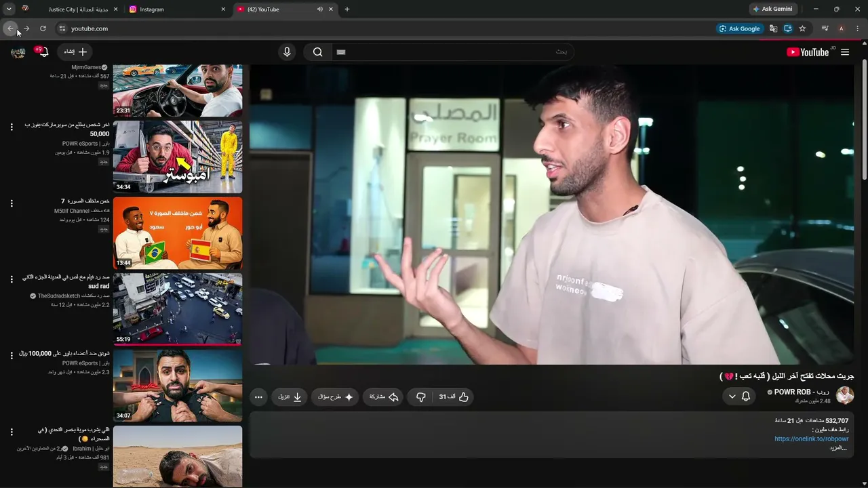Open the translate page icon

tap(773, 28)
